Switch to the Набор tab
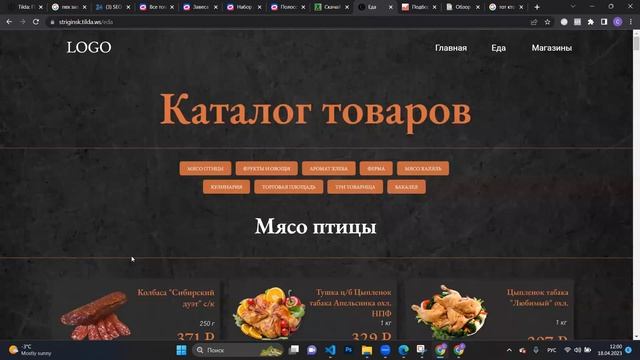 (x=244, y=7)
